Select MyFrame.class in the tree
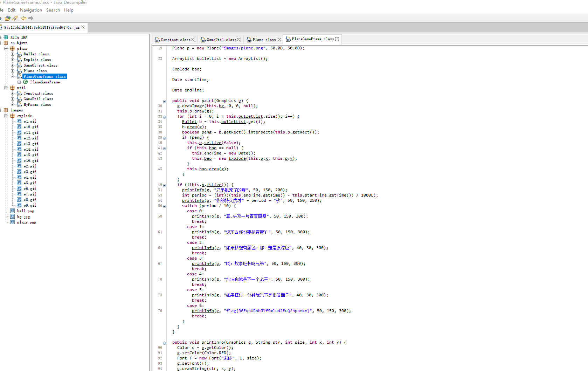Screen dimensions: 588x371 (37, 105)
